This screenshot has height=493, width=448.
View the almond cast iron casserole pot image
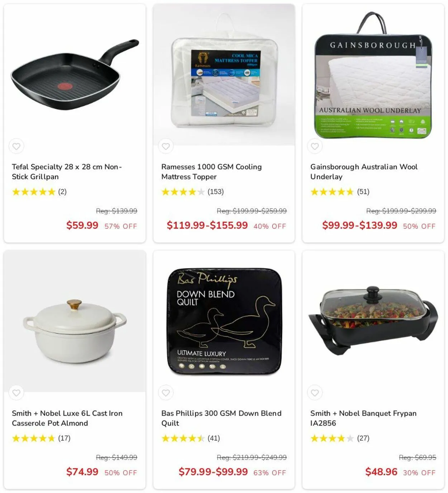coord(75,321)
